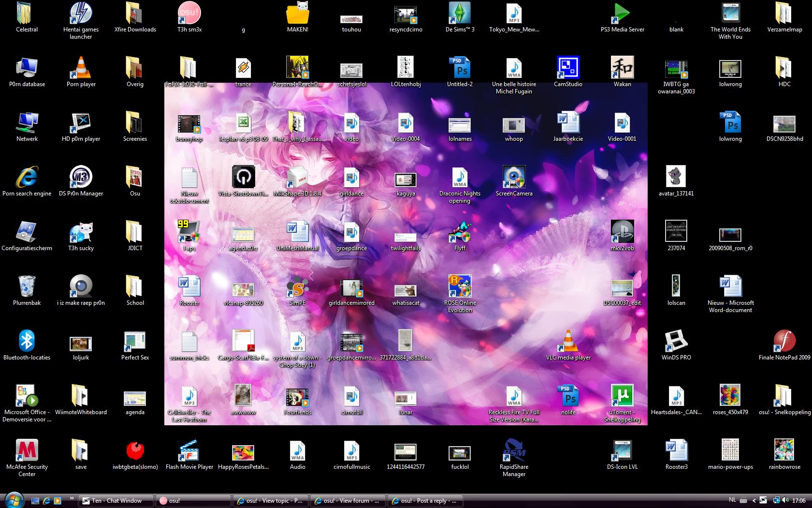Open WinDS PRO shortcut

point(676,346)
